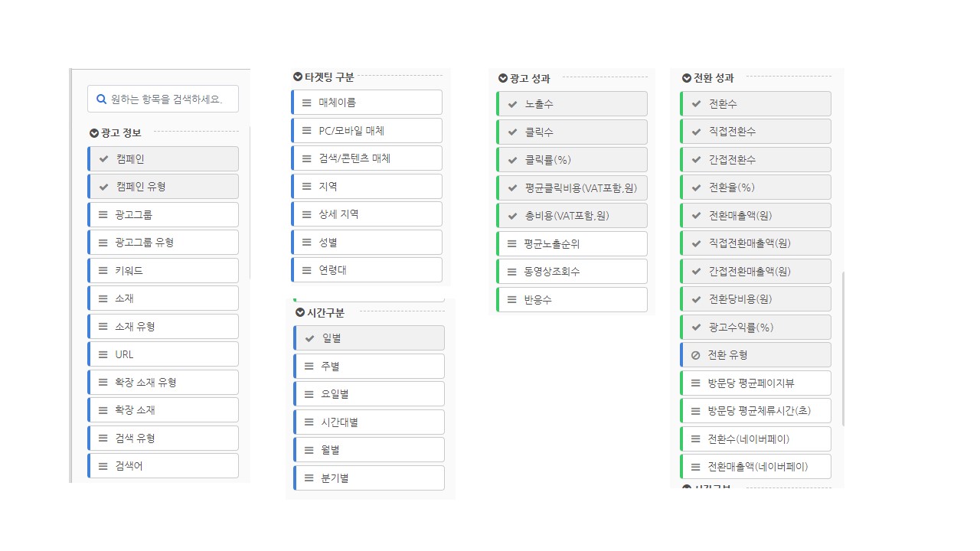
Task: Collapse the 광고 정보 section
Action: coord(94,133)
